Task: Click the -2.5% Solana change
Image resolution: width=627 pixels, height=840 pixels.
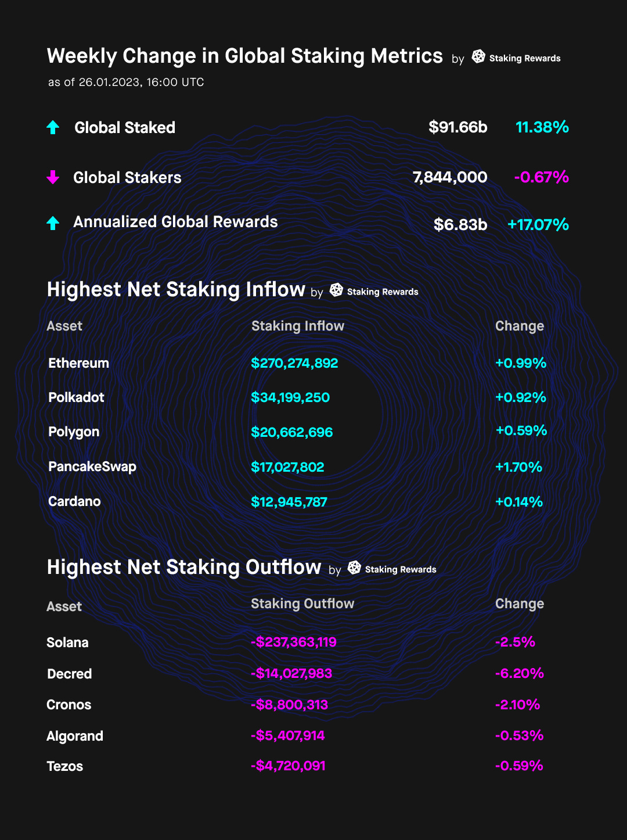Action: [515, 642]
